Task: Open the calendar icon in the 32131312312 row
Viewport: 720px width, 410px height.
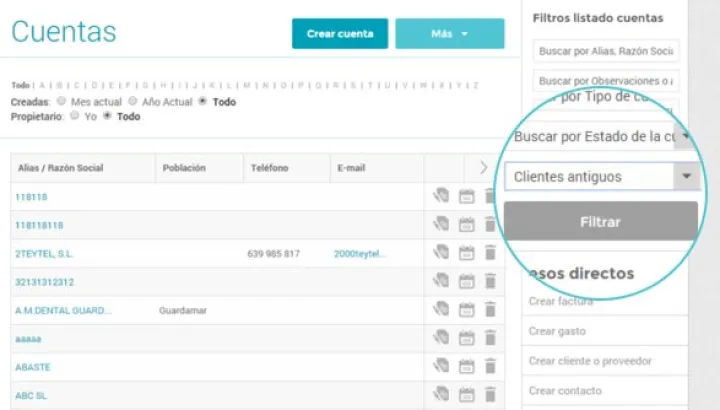Action: [467, 281]
